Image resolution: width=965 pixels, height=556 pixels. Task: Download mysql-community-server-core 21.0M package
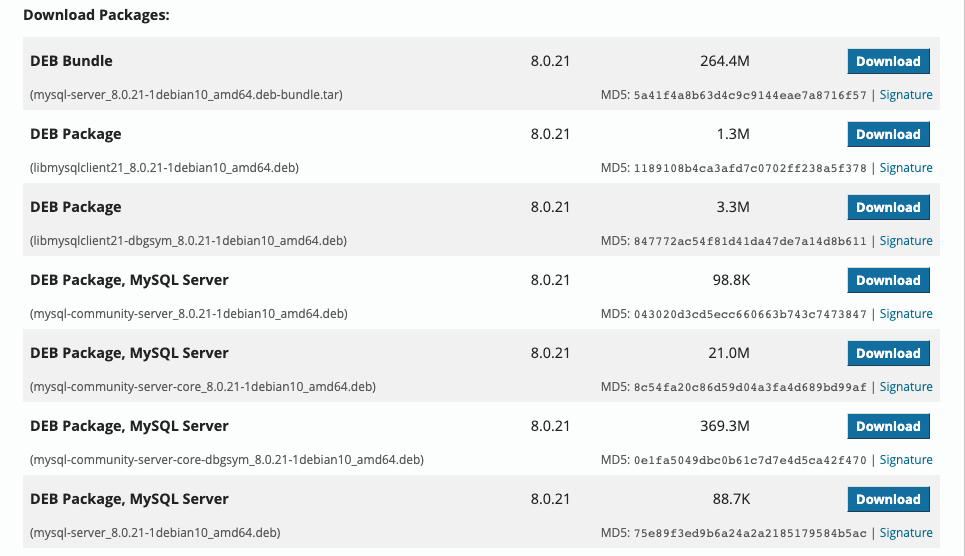point(888,353)
